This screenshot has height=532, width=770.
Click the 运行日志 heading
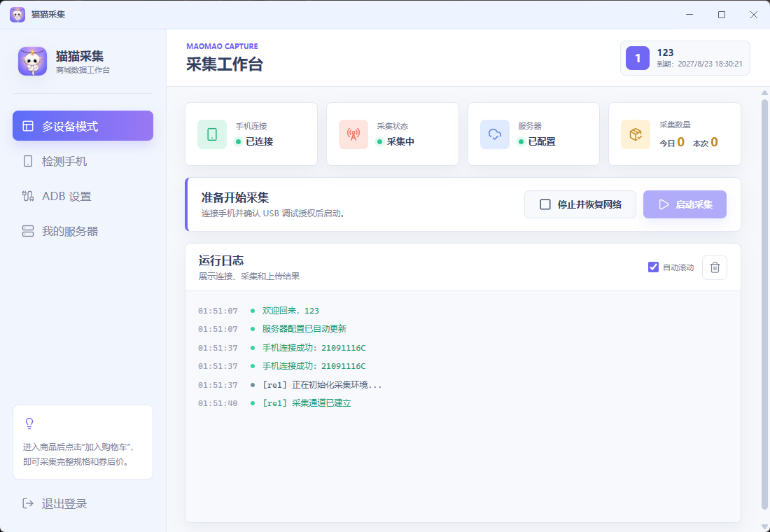221,260
